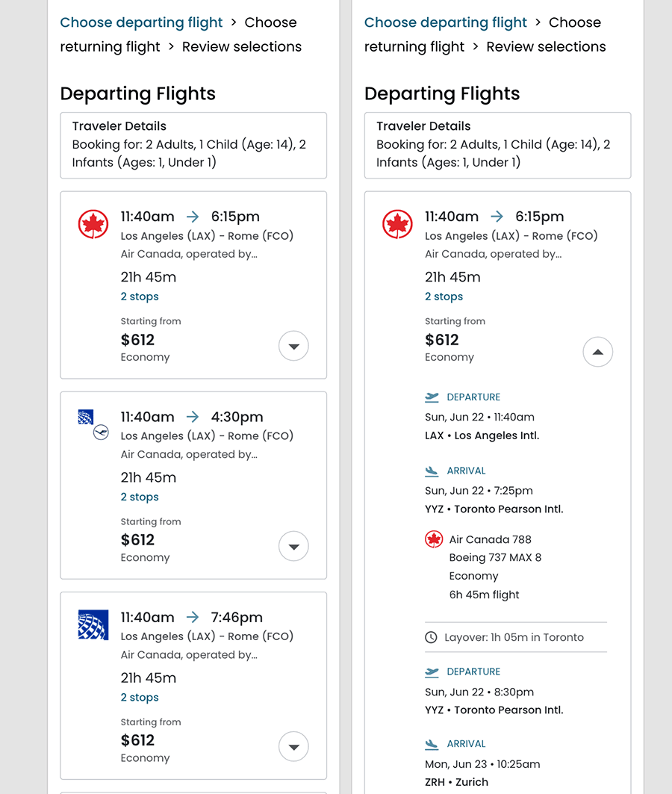Click the arrow between 11:40am and 4:30pm
Screen dimensions: 672x794
[193, 417]
